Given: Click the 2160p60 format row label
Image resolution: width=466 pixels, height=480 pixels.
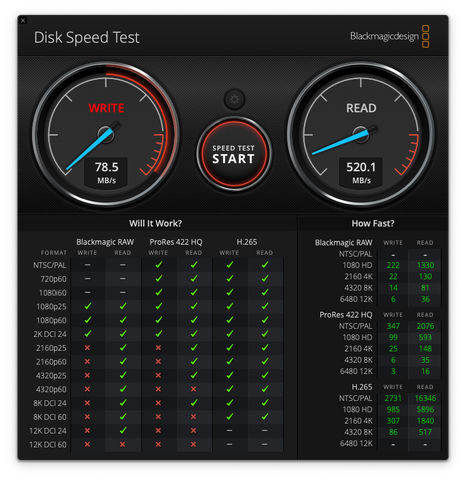Looking at the screenshot, I should (x=51, y=362).
